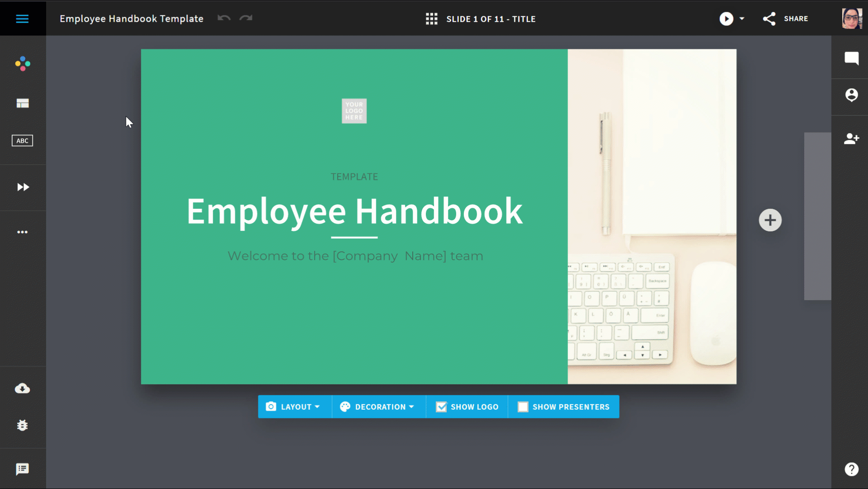This screenshot has height=489, width=868.
Task: Click the cloud download icon
Action: (x=22, y=388)
